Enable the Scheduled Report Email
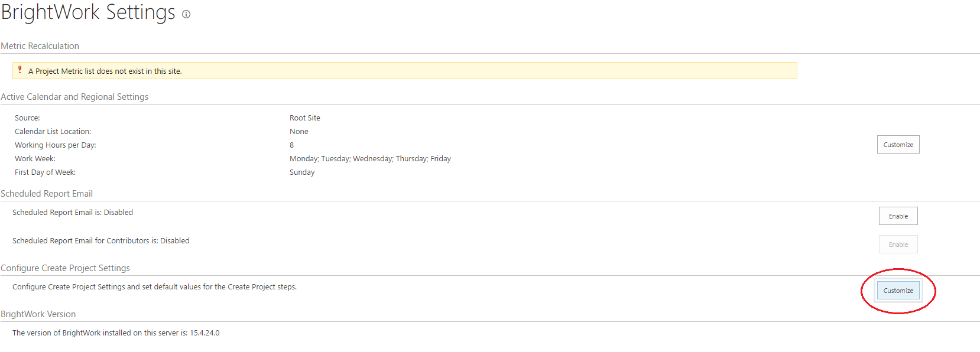 click(898, 216)
